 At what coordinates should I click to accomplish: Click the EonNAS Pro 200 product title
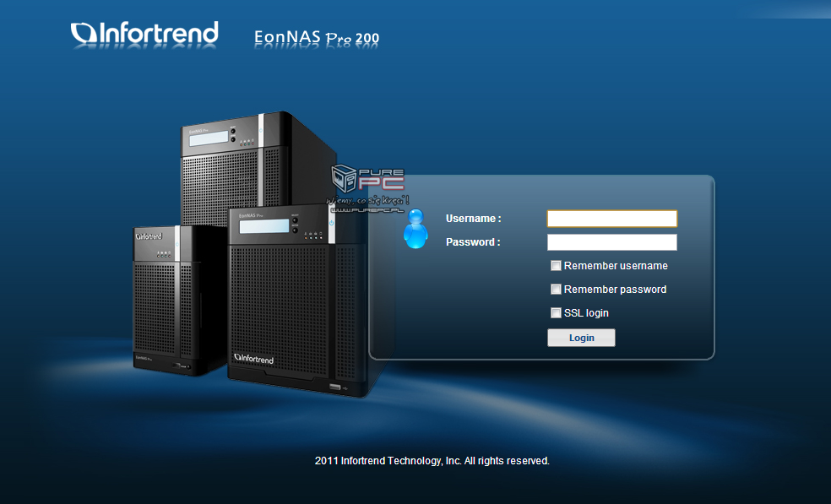(x=317, y=37)
